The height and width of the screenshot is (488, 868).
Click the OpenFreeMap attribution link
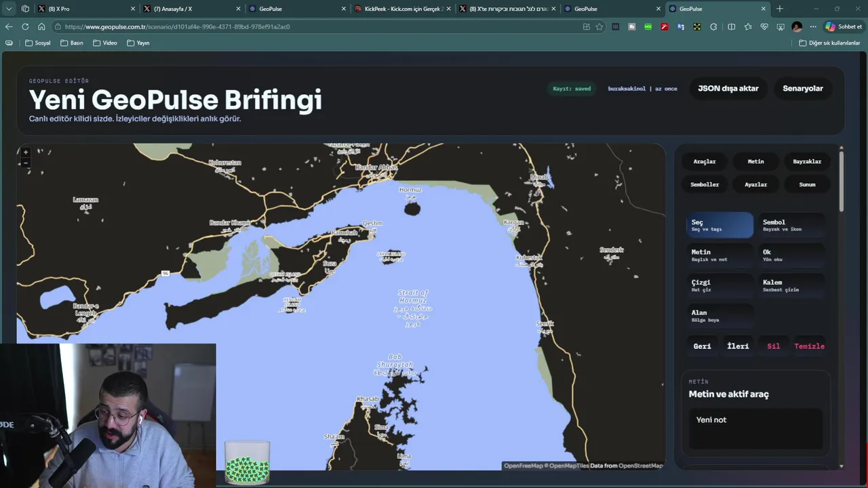[x=524, y=466]
